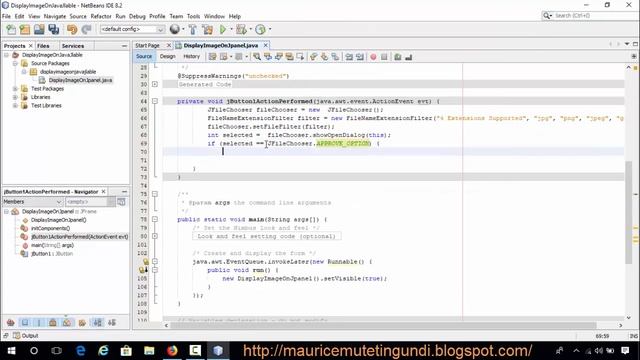Open the default config dropdown
Viewport: 640px width, 360px height.
point(160,29)
